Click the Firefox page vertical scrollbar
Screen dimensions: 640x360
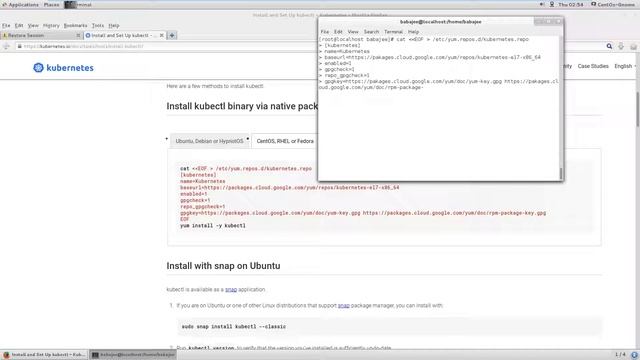(x=637, y=109)
